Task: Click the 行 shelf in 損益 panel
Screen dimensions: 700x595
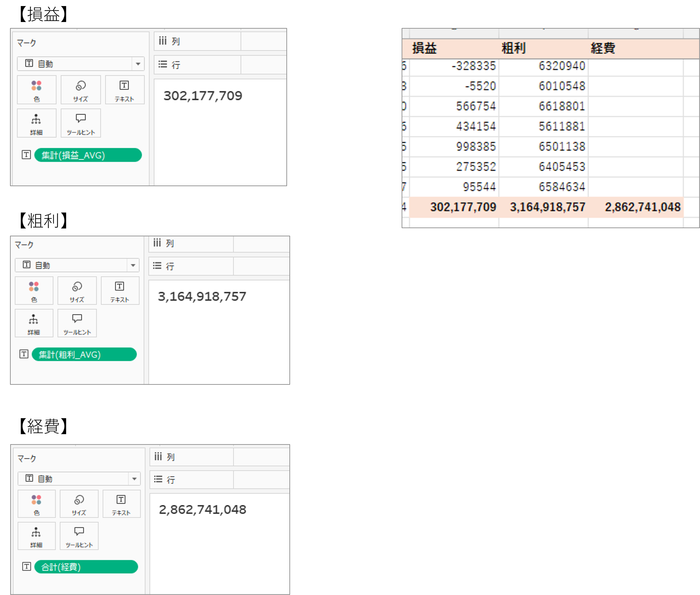Action: coord(220,64)
